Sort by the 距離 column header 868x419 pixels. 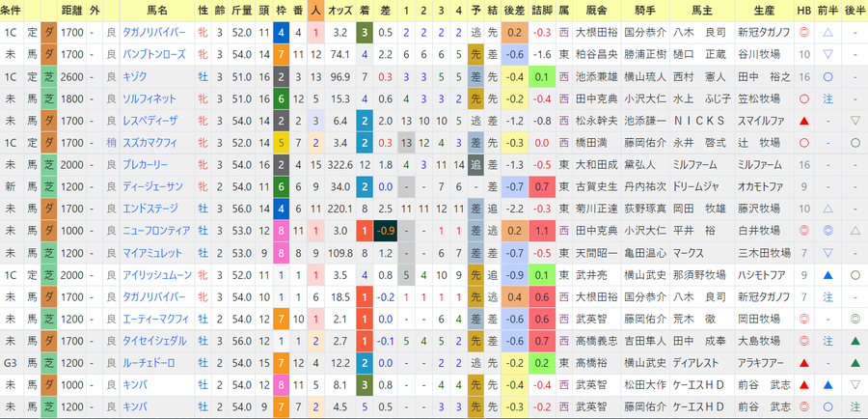72,11
